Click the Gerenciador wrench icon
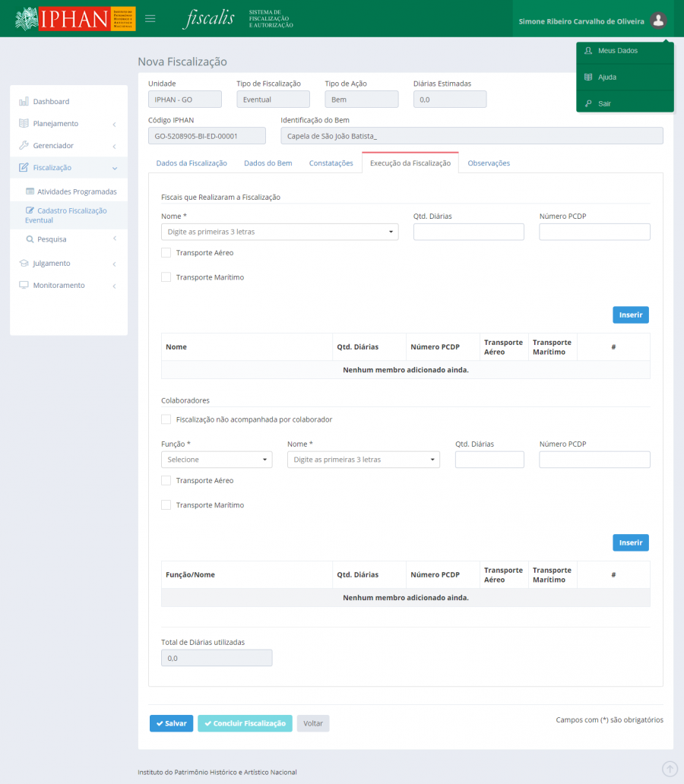 click(x=24, y=145)
